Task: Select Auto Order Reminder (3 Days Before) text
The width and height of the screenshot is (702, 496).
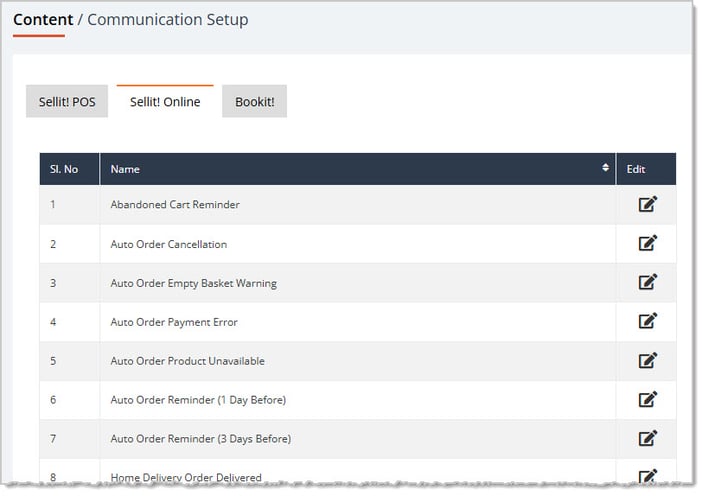Action: [201, 439]
